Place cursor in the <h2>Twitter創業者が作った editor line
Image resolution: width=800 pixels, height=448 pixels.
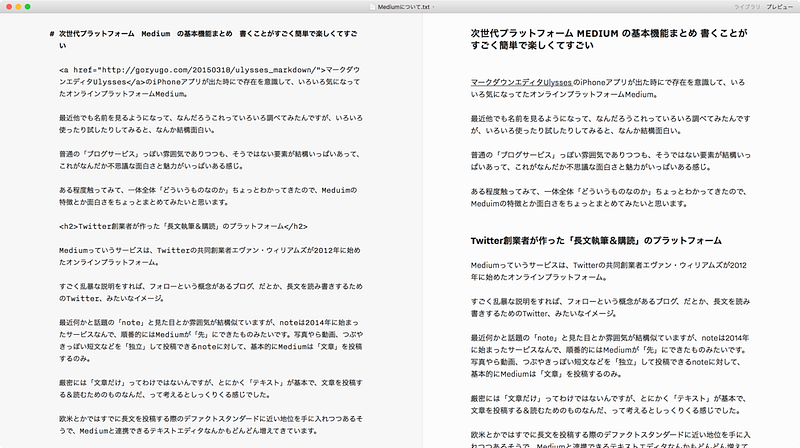(183, 226)
